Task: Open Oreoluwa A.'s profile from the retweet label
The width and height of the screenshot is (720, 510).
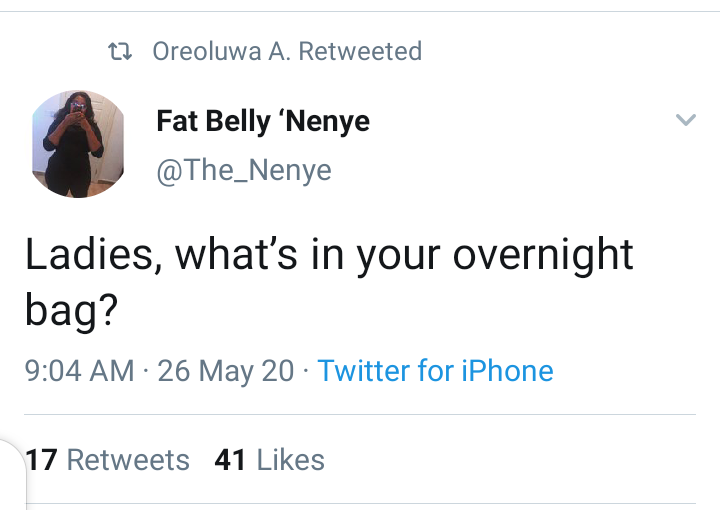Action: (x=221, y=51)
